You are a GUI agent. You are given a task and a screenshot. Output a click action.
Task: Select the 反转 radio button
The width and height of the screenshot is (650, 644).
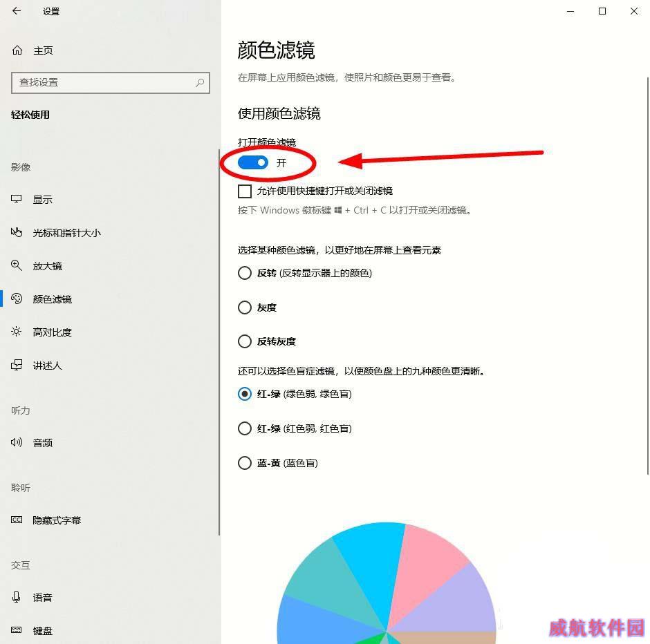(x=245, y=273)
